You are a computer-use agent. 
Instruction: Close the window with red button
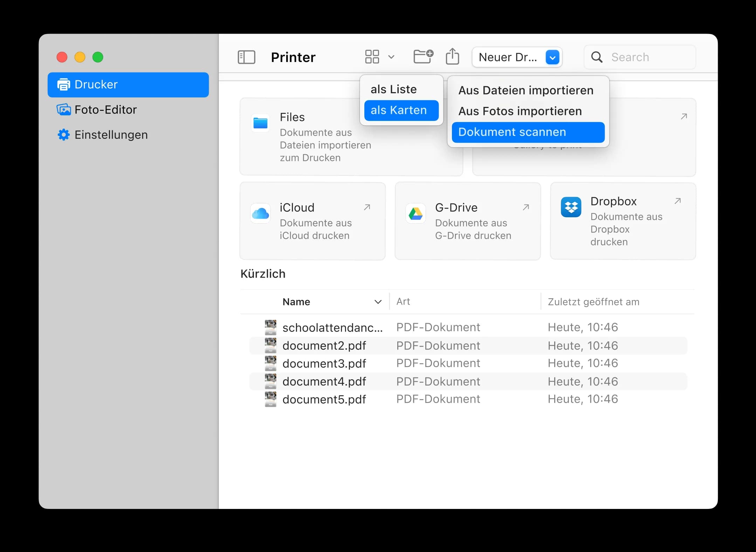(62, 57)
